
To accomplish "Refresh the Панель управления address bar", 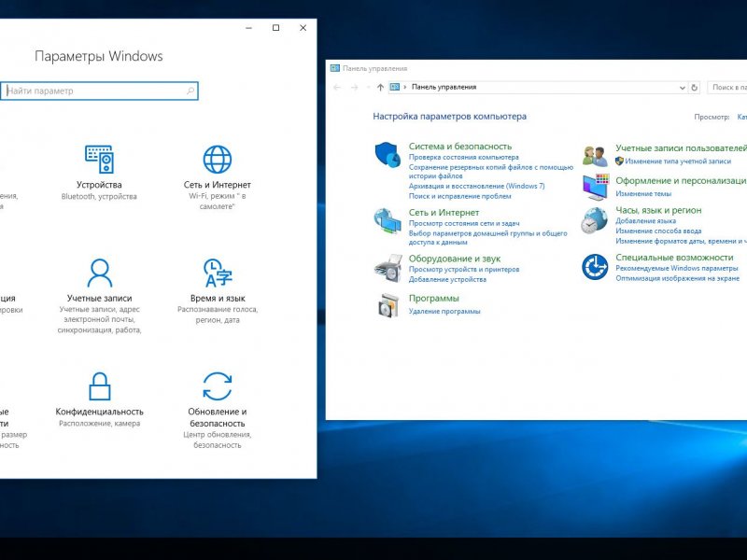I will click(695, 88).
